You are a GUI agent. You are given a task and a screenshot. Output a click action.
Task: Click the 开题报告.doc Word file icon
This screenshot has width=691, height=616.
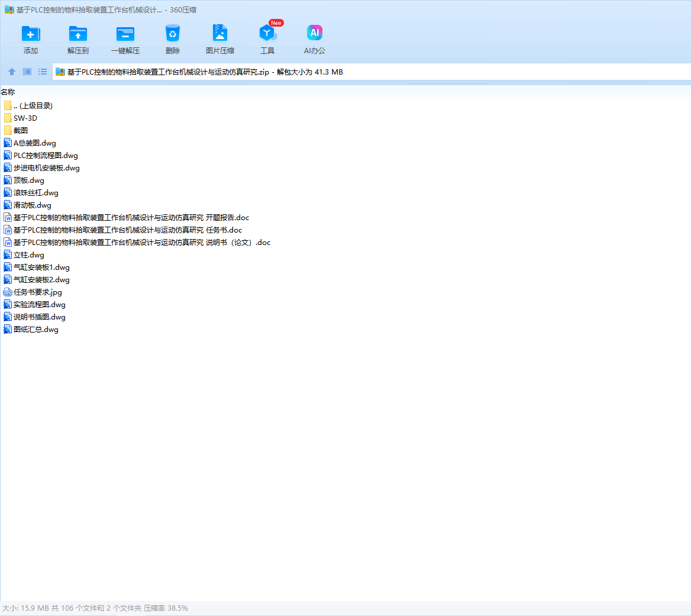[8, 217]
